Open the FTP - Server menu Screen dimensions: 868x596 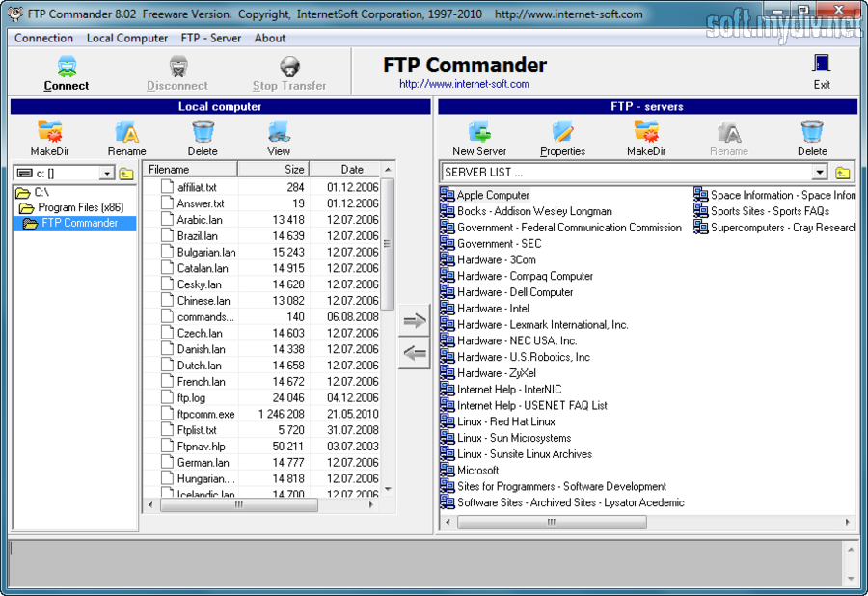[x=211, y=39]
